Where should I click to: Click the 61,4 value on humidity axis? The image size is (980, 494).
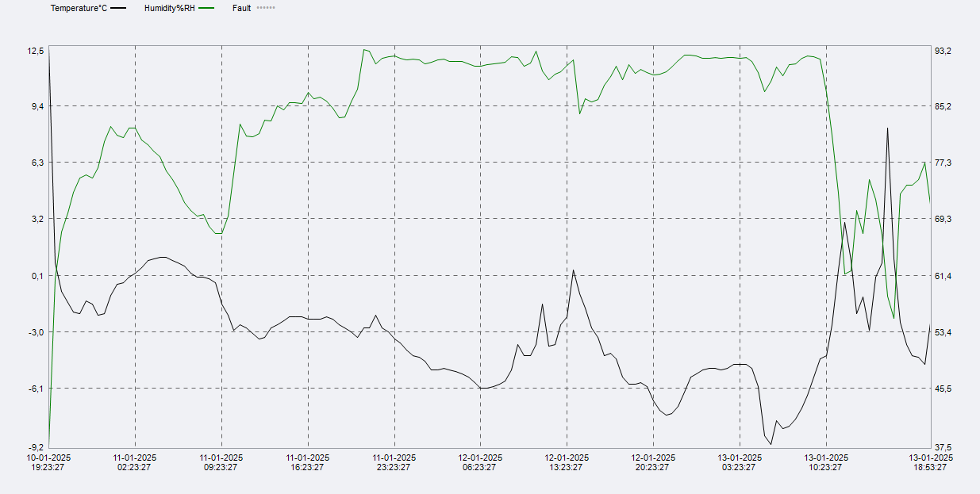(943, 276)
